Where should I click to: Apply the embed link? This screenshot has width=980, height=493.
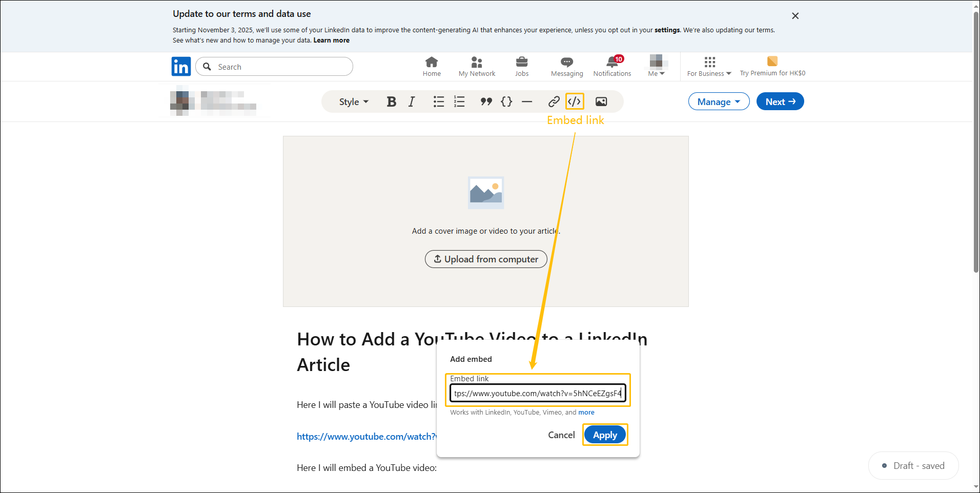(x=605, y=435)
